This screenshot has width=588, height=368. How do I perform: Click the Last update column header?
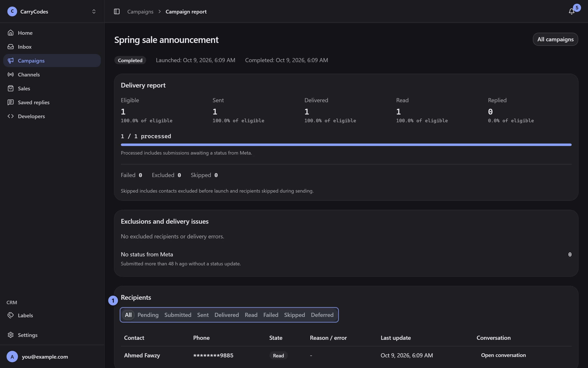pos(395,338)
